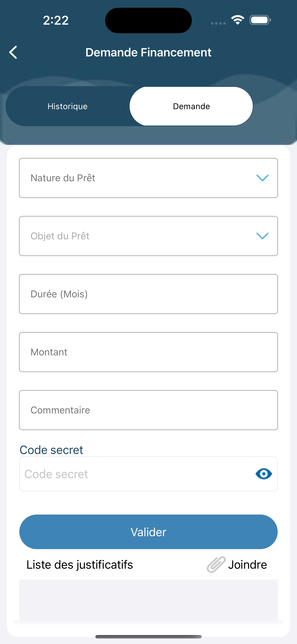Screen dimensions: 297x644
Task: Click the Valider button
Action: [x=148, y=532]
